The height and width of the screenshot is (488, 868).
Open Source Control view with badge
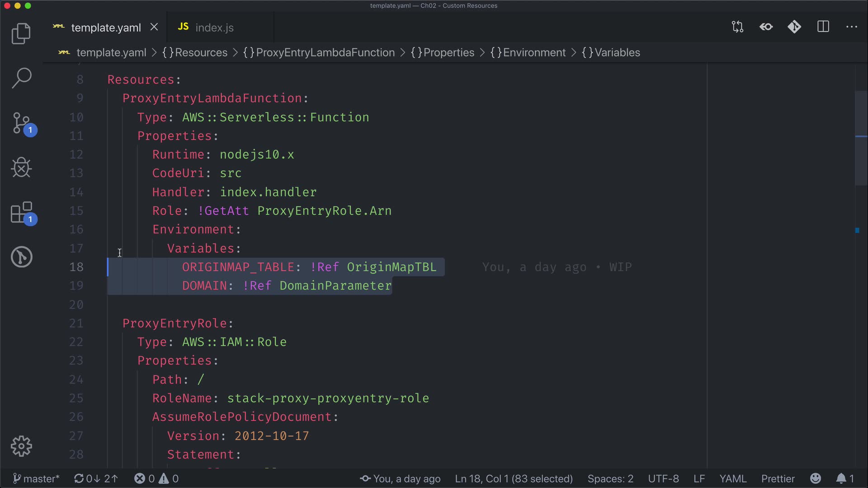[x=22, y=123]
